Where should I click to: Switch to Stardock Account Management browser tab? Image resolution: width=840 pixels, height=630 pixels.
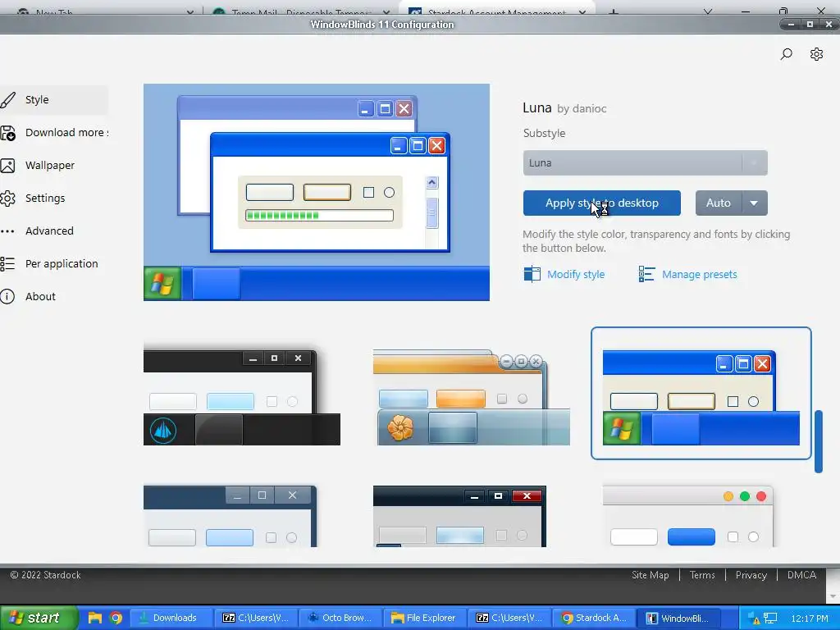[x=496, y=10]
